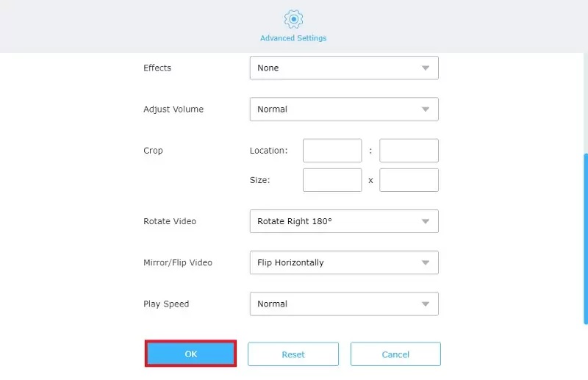Expand the Adjust Volume dropdown arrow
Viewport: 588px width, 380px height.
tap(426, 110)
